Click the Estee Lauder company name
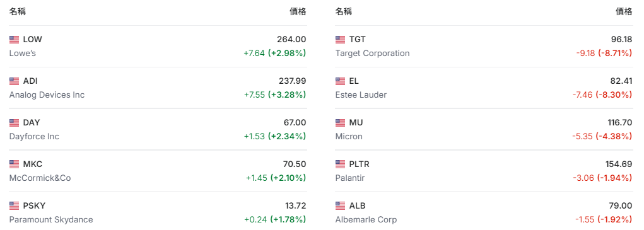The width and height of the screenshot is (644, 230). point(361,95)
